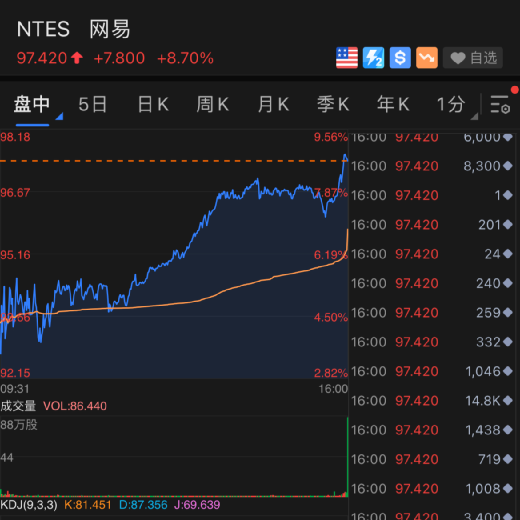Image resolution: width=520 pixels, height=520 pixels.
Task: Click the 97.420 current price
Action: (x=42, y=58)
